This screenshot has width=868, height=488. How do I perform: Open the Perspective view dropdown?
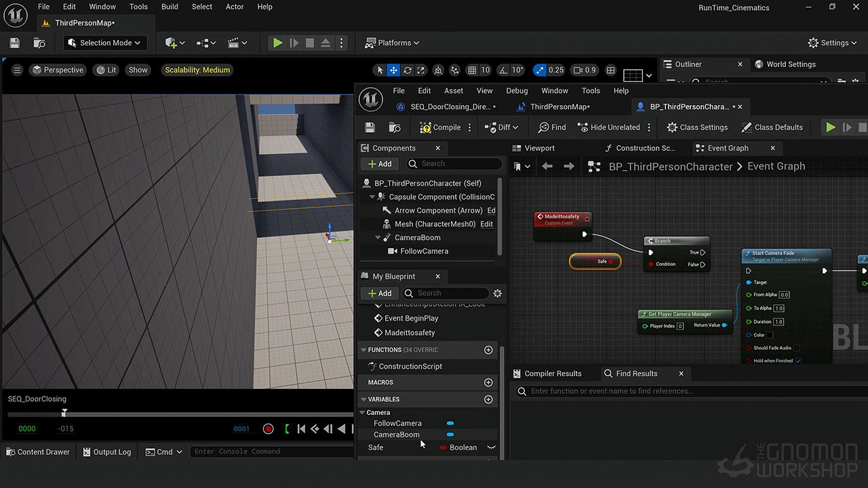(x=58, y=70)
